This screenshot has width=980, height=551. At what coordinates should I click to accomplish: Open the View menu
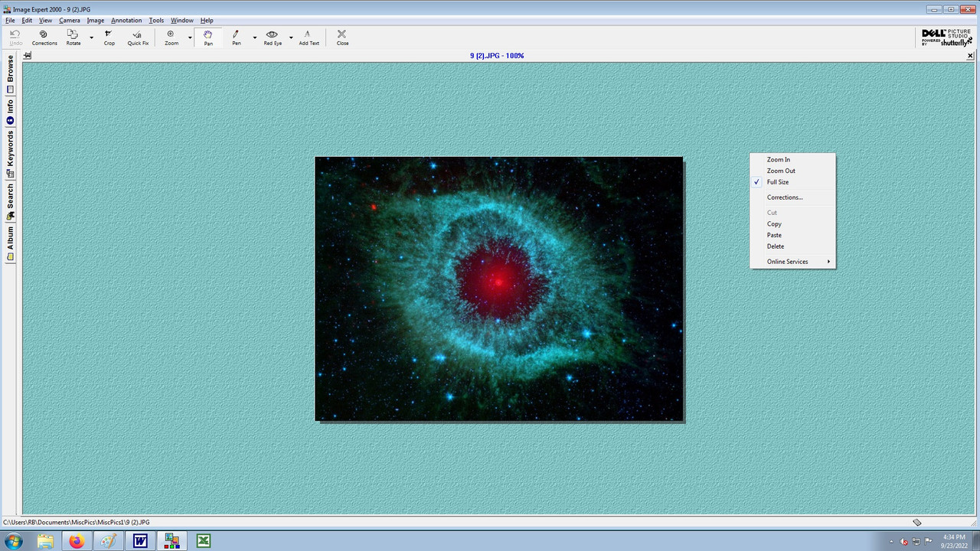click(46, 21)
